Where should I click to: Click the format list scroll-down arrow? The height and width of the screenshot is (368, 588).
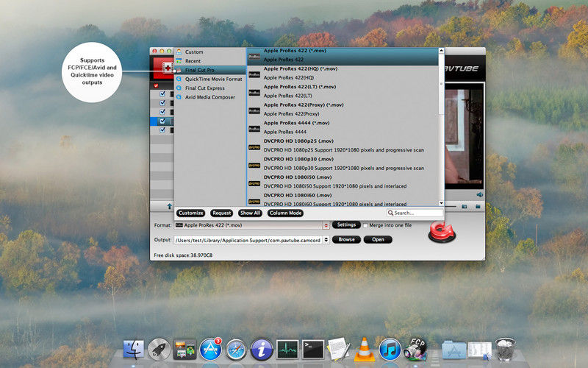[x=441, y=203]
